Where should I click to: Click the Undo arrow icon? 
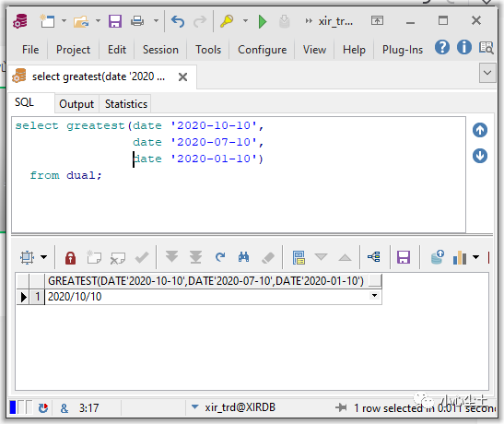(178, 21)
